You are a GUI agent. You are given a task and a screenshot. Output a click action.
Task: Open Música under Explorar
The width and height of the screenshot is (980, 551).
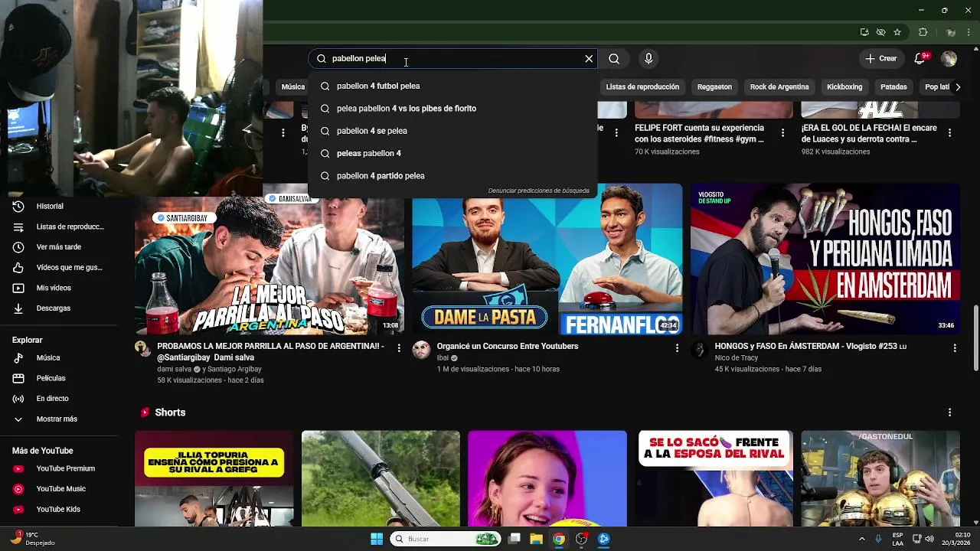[x=59, y=357]
